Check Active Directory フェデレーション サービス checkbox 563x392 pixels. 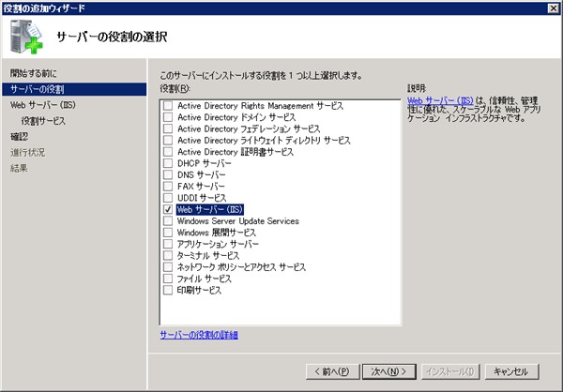168,128
